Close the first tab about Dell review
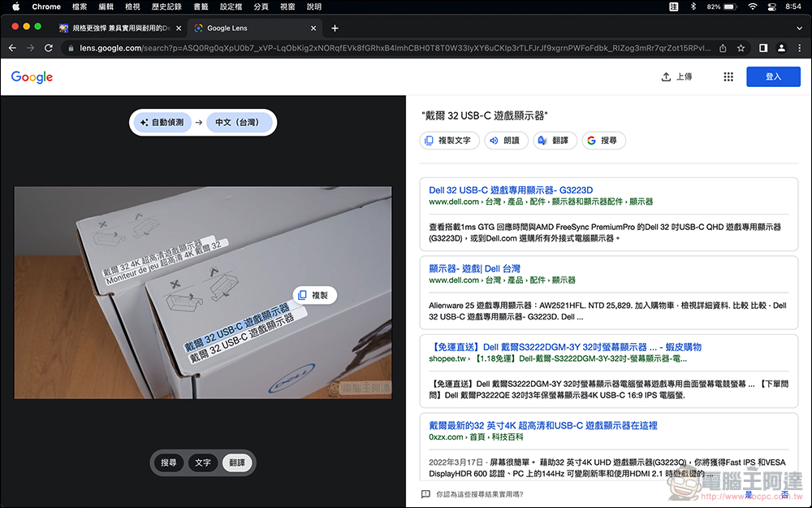Viewport: 812px width, 508px height. pyautogui.click(x=179, y=28)
